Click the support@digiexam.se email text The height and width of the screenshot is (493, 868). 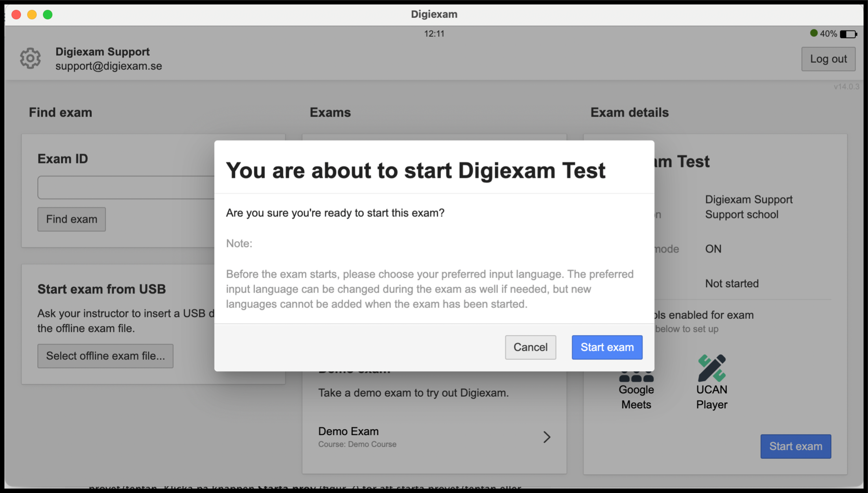pos(109,66)
